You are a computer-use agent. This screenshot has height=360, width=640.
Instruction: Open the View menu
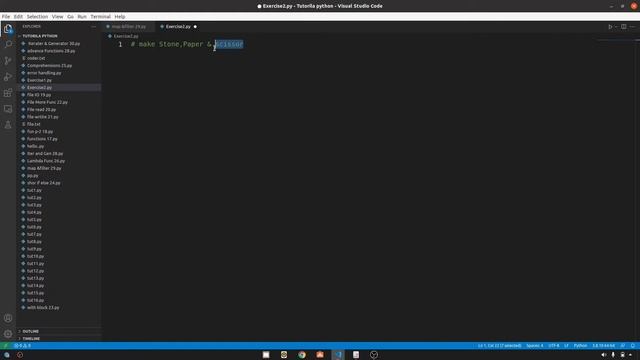tap(58, 17)
